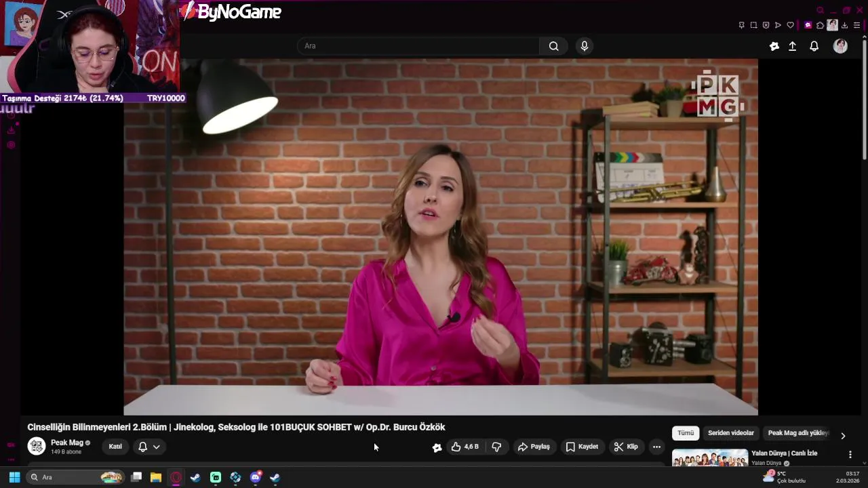
Task: Select Peak Mag adlı yükley... chip
Action: point(798,433)
